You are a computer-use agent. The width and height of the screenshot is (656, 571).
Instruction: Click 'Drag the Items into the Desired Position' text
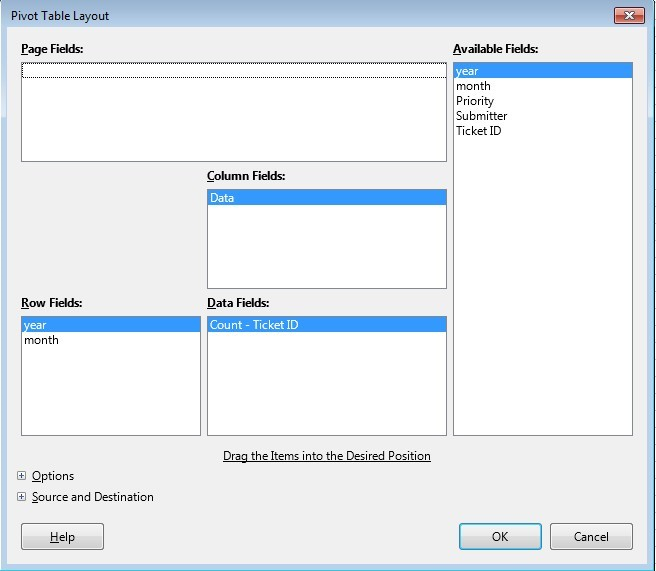coord(327,456)
